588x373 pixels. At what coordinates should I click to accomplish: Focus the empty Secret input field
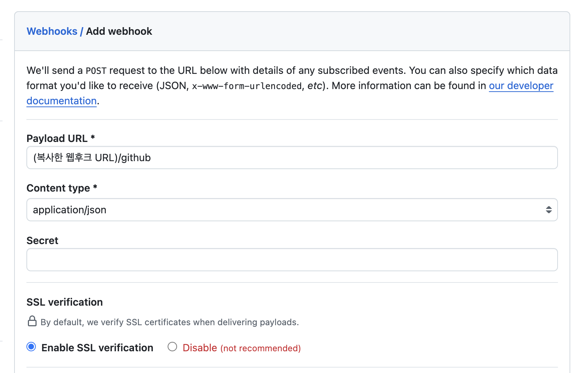pyautogui.click(x=292, y=260)
